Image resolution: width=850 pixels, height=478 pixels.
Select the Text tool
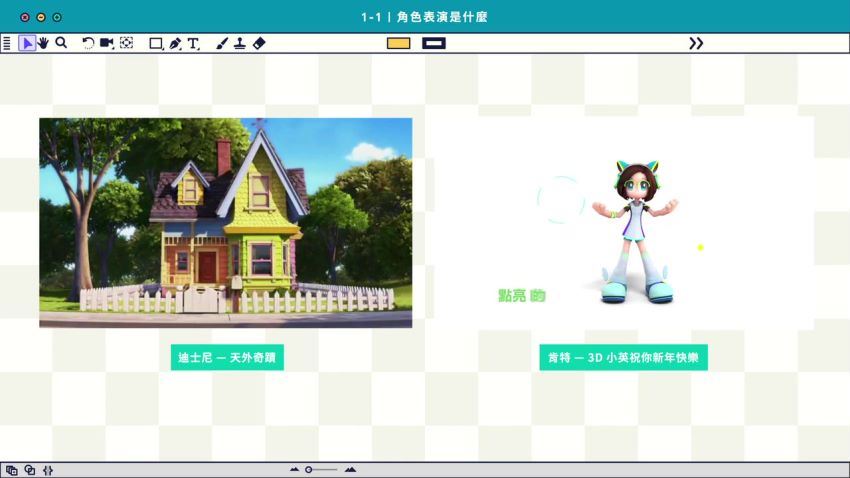click(194, 44)
